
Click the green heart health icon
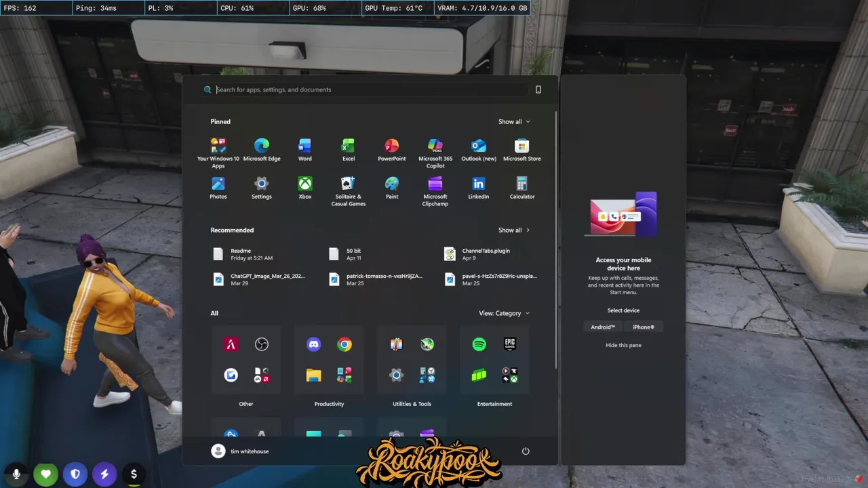(x=45, y=474)
